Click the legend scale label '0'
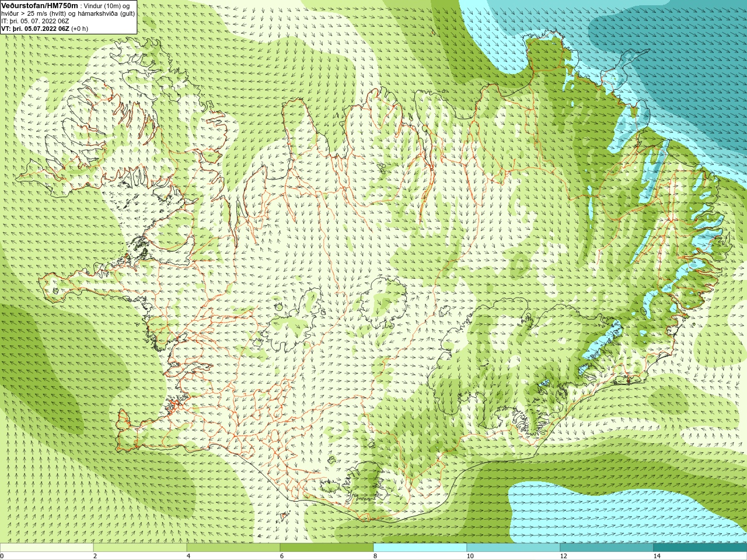 click(x=2, y=556)
